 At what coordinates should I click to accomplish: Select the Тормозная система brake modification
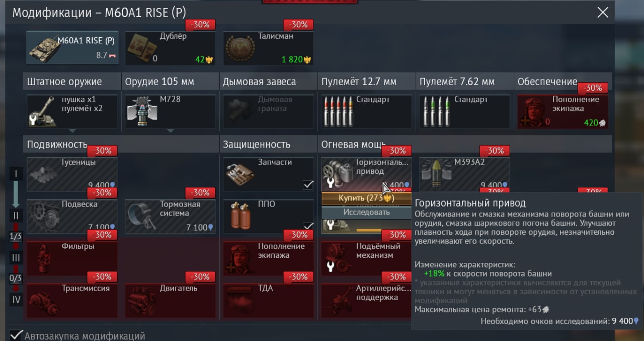(170, 217)
